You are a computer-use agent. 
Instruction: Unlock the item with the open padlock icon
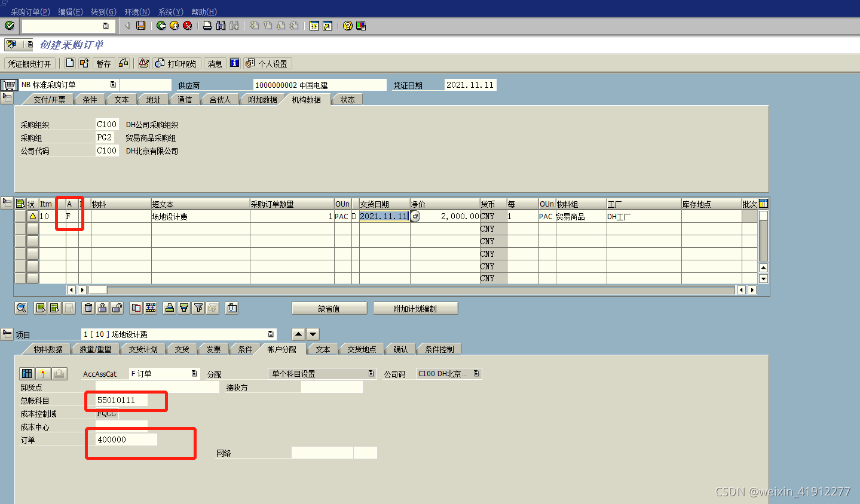(117, 308)
